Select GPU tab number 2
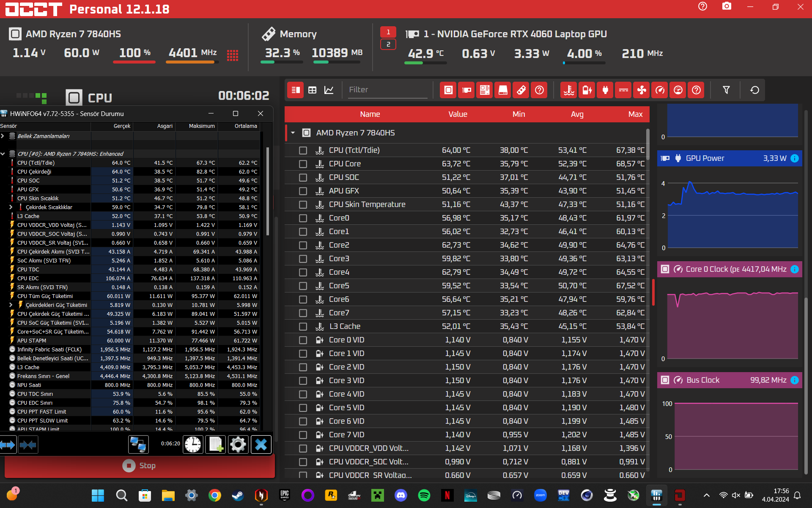812x508 pixels. click(x=388, y=44)
